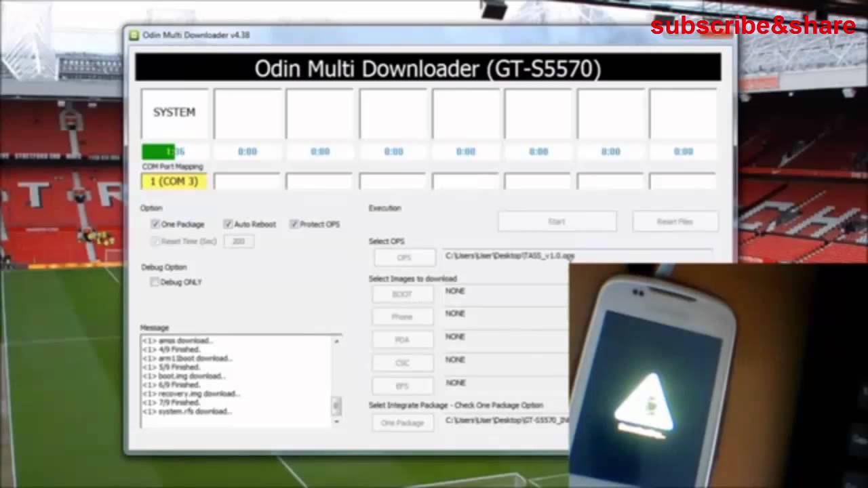Screen dimensions: 868x488
Task: Click the PDA image select button
Action: (402, 340)
